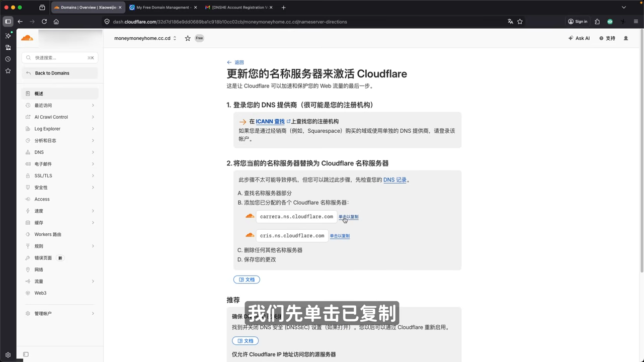
Task: Click the 规则 rules icon
Action: pyautogui.click(x=28, y=246)
